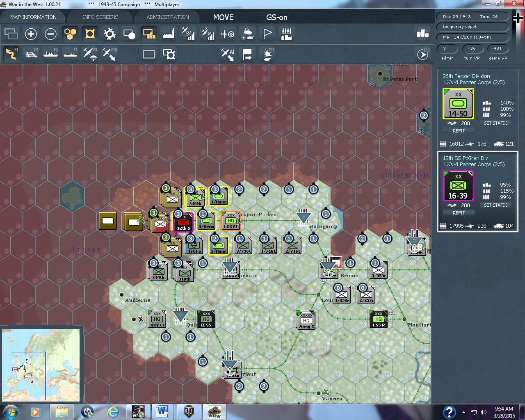Select the F2 rail move mode
The image size is (525, 420).
(x=31, y=54)
